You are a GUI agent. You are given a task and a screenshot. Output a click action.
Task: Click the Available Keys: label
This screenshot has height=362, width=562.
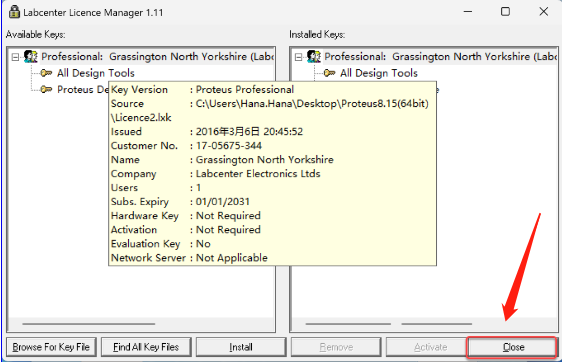pyautogui.click(x=35, y=34)
